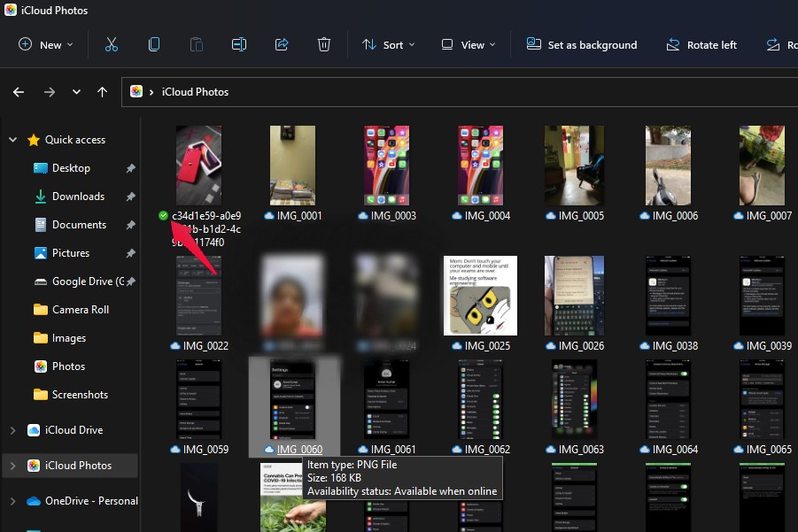The width and height of the screenshot is (798, 532).
Task: Click the up-one-level arrow near the address bar
Action: coord(101,91)
